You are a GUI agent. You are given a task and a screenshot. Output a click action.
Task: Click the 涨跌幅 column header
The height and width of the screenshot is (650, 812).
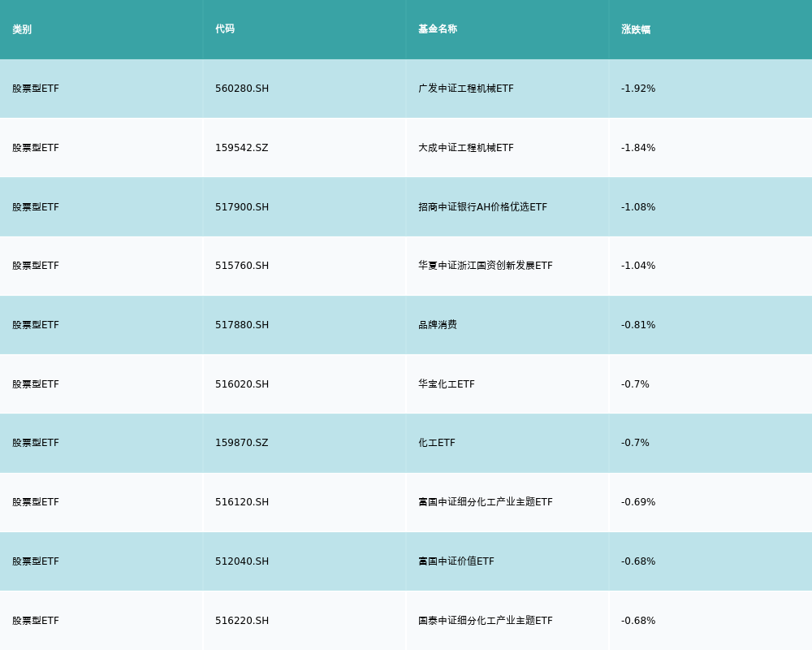tap(636, 29)
